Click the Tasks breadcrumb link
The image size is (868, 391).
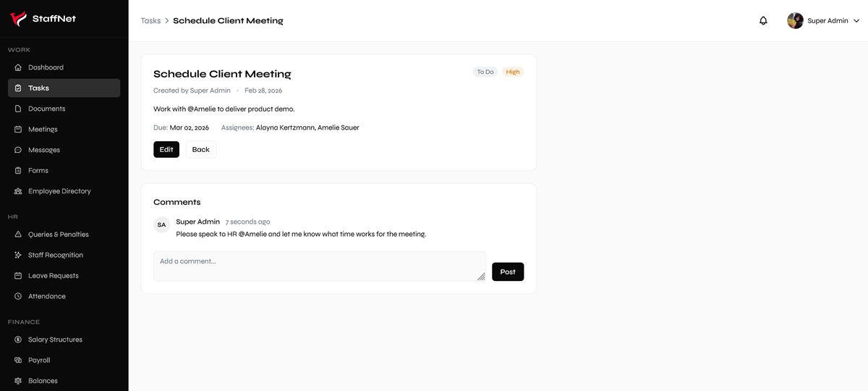click(150, 21)
